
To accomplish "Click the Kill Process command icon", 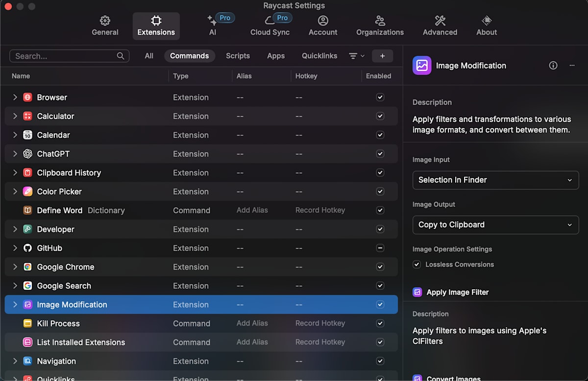I will [x=28, y=323].
